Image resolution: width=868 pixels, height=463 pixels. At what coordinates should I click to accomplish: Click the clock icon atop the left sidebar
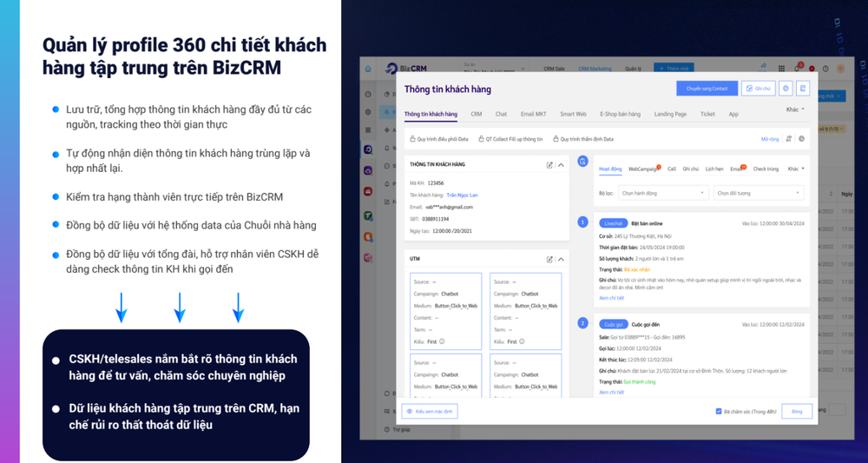point(368,94)
